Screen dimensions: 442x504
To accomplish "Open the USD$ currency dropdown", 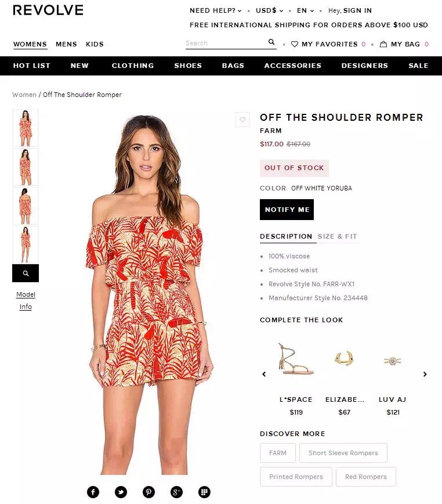I will click(269, 10).
